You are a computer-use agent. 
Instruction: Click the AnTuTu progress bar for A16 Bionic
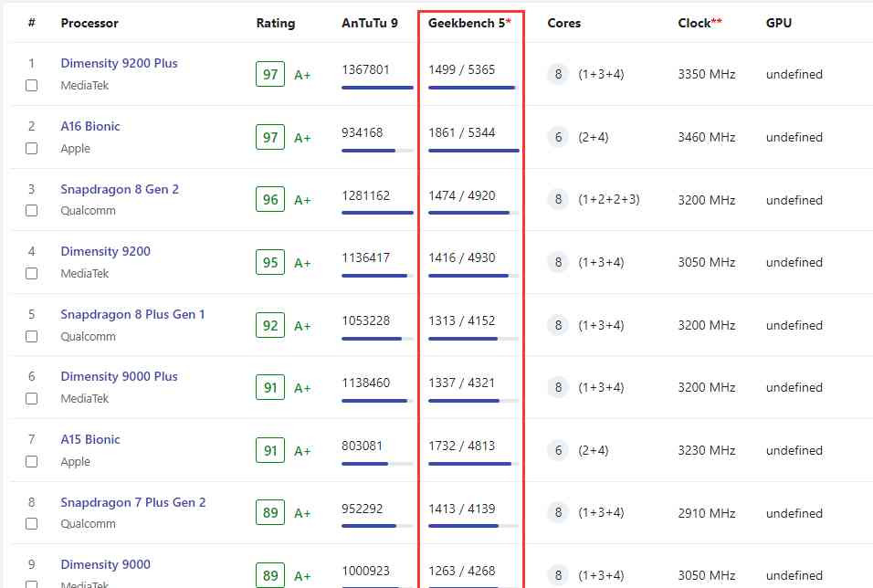click(377, 151)
